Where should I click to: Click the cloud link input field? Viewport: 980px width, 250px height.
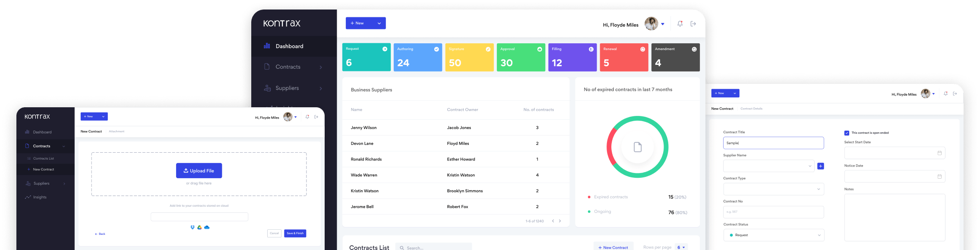[199, 217]
